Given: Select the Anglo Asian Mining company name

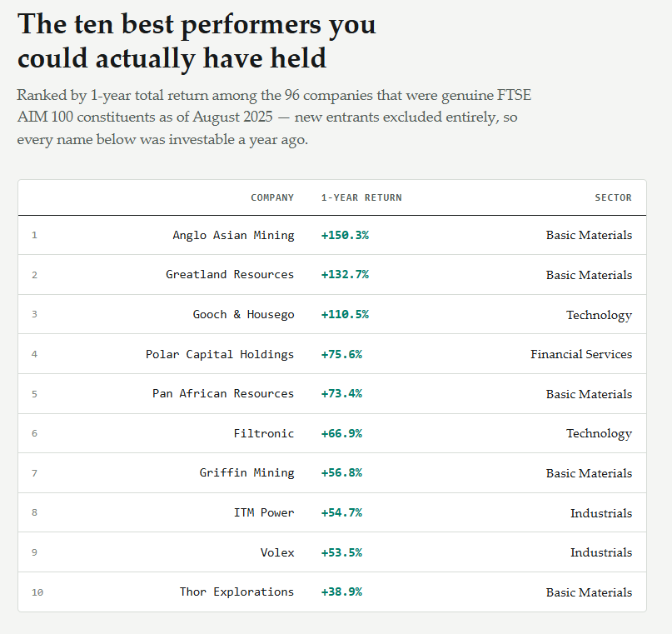Looking at the screenshot, I should click(233, 235).
